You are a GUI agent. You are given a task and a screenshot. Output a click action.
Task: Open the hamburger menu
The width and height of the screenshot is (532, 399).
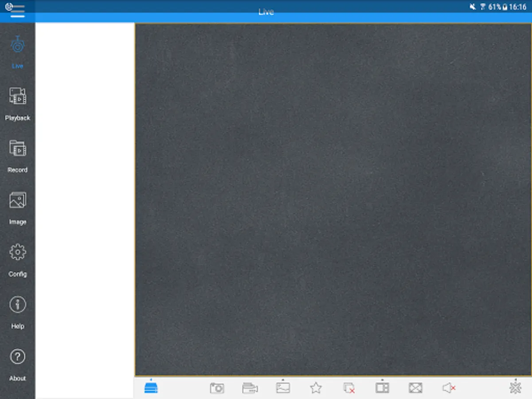coord(17,11)
